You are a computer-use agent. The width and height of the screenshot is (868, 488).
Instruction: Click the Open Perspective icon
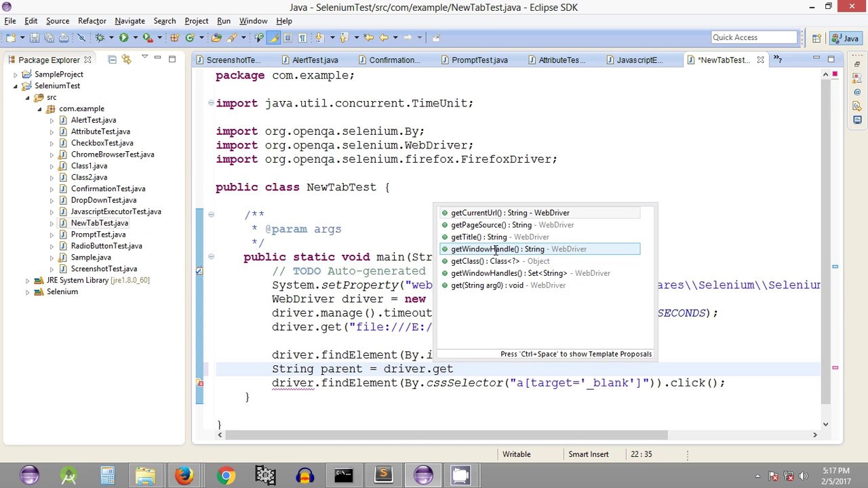(x=816, y=38)
